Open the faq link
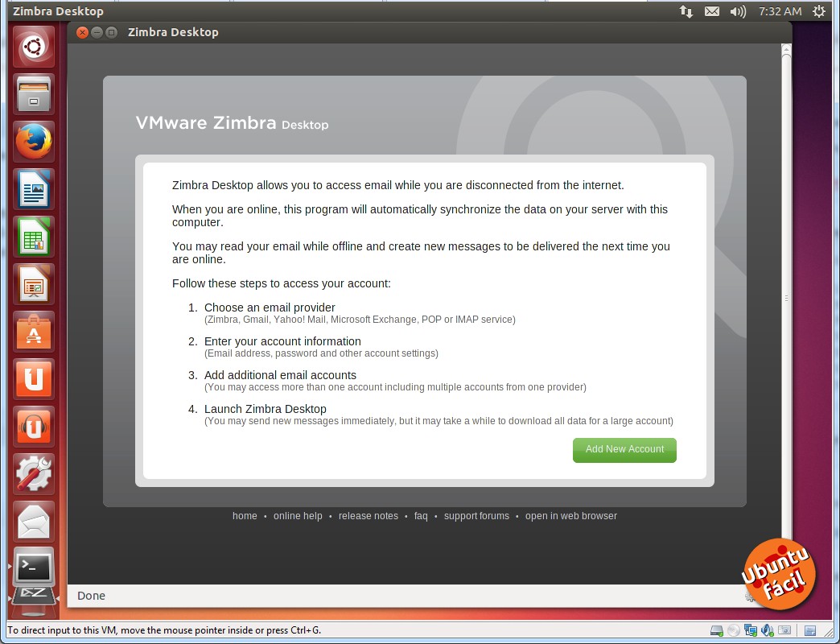The image size is (840, 644). 421,516
